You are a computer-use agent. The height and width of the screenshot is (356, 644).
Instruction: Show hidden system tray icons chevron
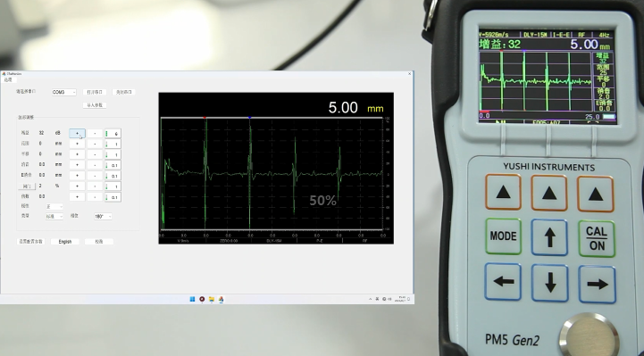(371, 299)
